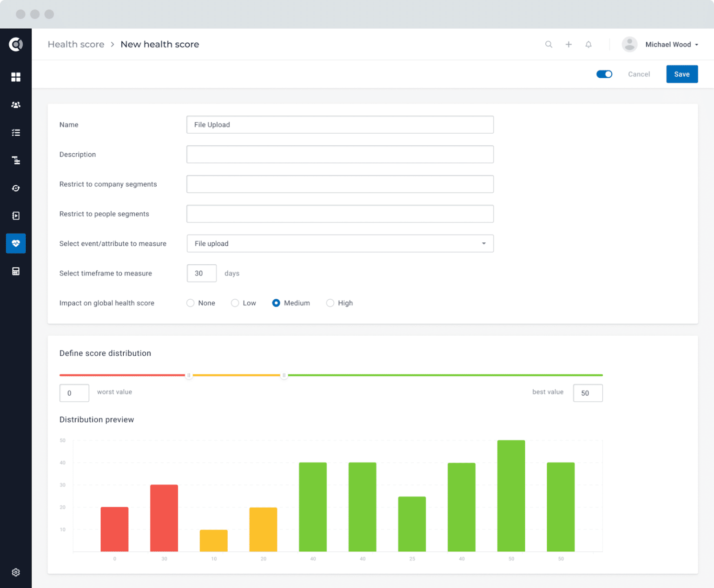
Task: Open search with the magnifier icon
Action: 549,44
